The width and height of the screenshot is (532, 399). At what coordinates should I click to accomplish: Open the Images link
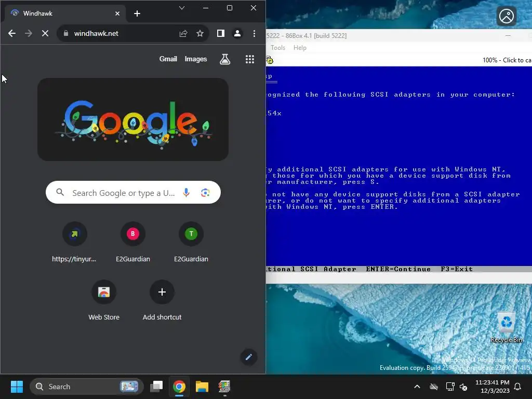click(196, 59)
